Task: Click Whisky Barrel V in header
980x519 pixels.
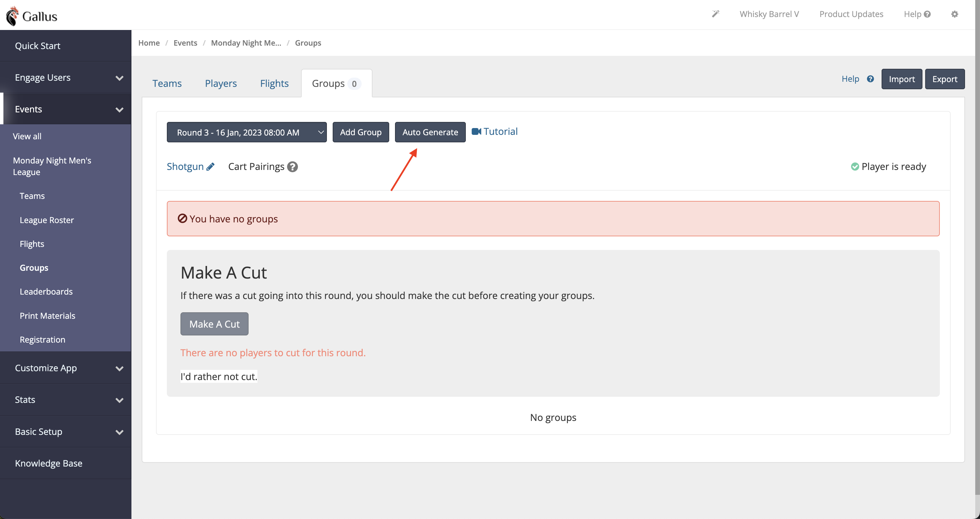Action: (769, 14)
